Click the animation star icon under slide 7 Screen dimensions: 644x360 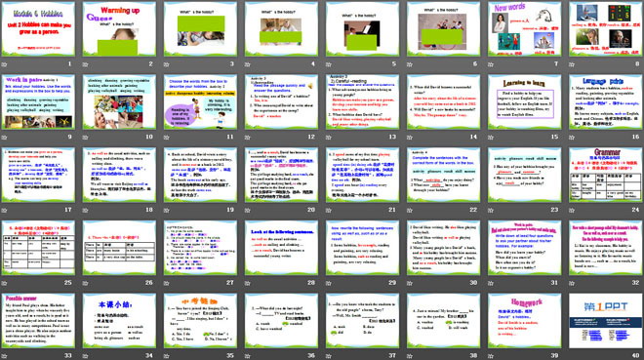tap(491, 64)
